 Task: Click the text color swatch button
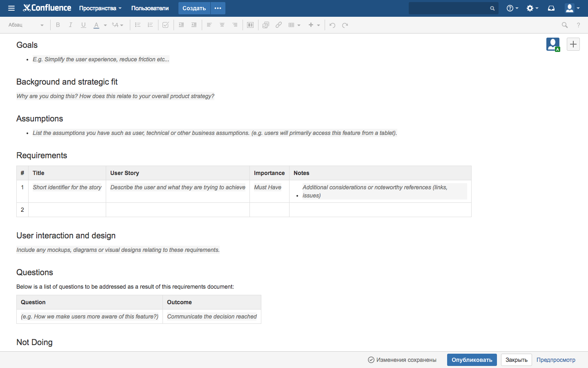click(x=96, y=25)
